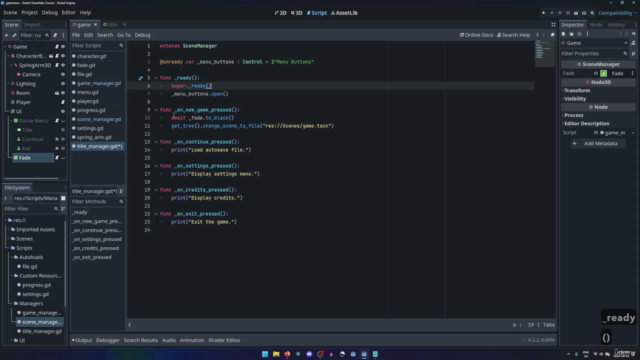Toggle visibility of the UI node
This screenshot has height=360, width=640.
click(63, 111)
